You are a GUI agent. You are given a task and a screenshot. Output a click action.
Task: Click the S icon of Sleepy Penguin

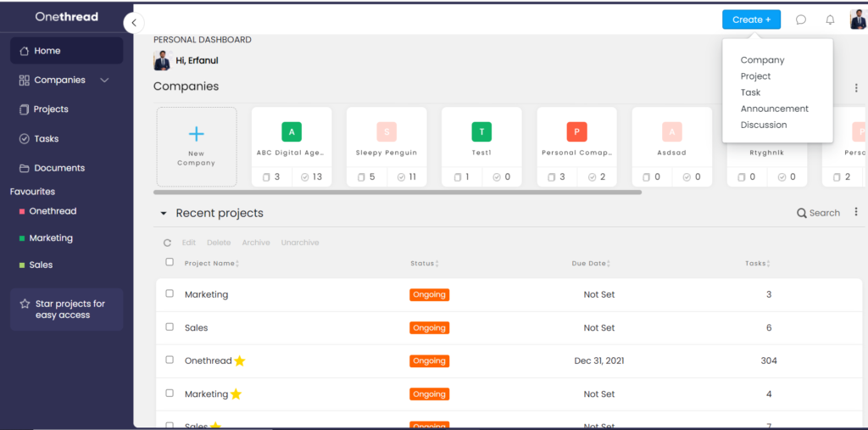pyautogui.click(x=387, y=131)
